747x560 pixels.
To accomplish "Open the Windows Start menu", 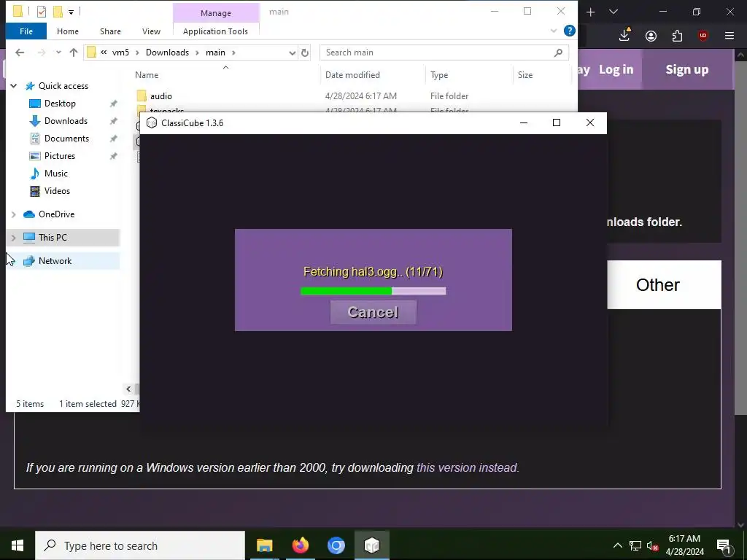I will tap(18, 545).
